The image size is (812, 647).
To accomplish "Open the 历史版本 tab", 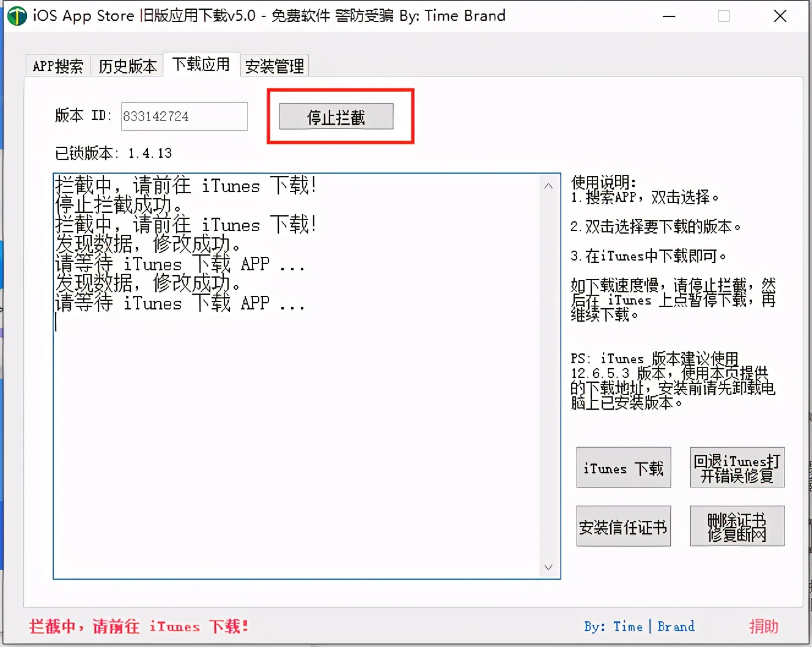I will point(127,65).
